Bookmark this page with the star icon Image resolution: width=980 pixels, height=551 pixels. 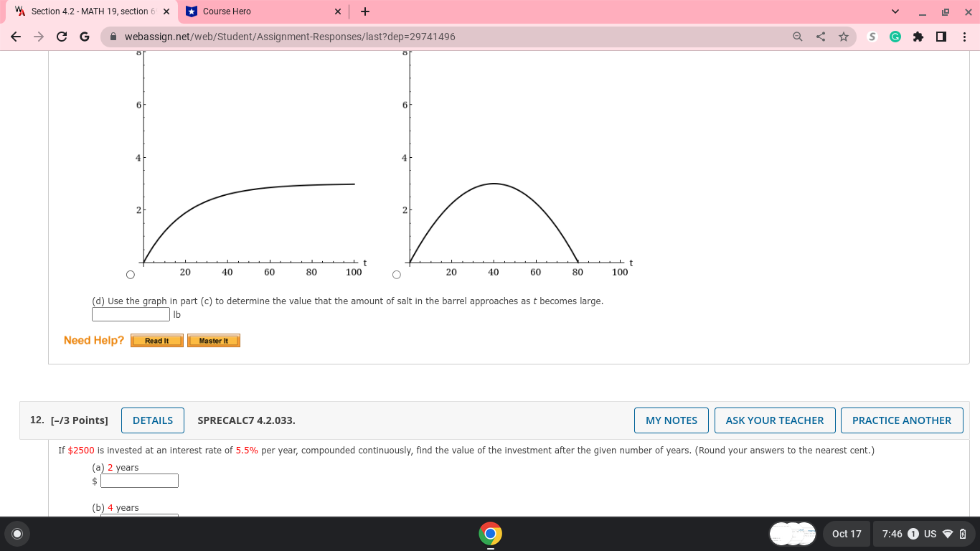pos(843,35)
